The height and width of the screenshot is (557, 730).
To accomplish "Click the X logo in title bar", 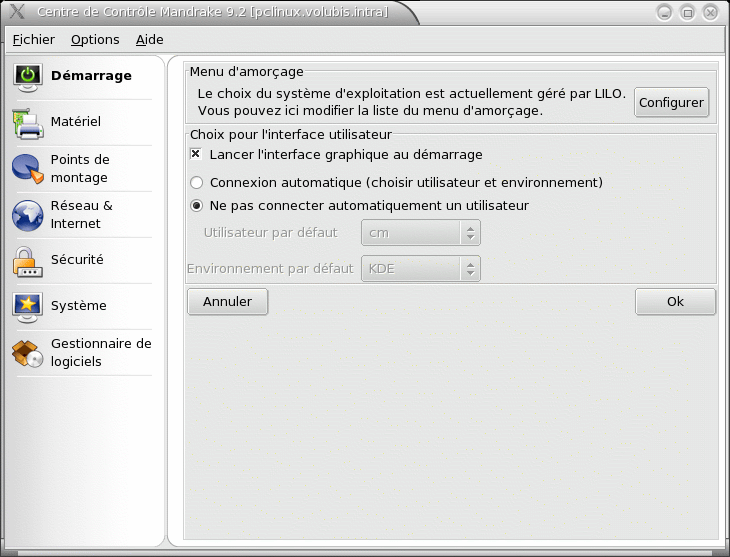I will pos(17,11).
